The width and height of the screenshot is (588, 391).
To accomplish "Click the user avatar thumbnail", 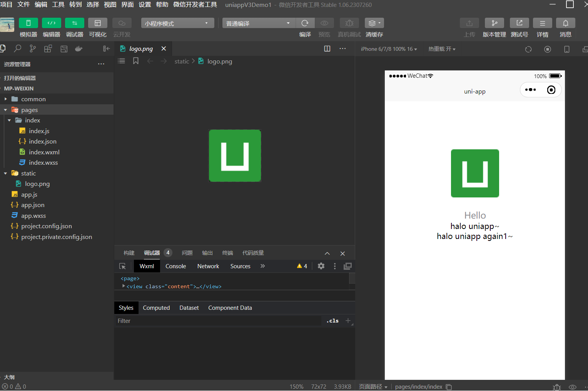I will pyautogui.click(x=7, y=25).
